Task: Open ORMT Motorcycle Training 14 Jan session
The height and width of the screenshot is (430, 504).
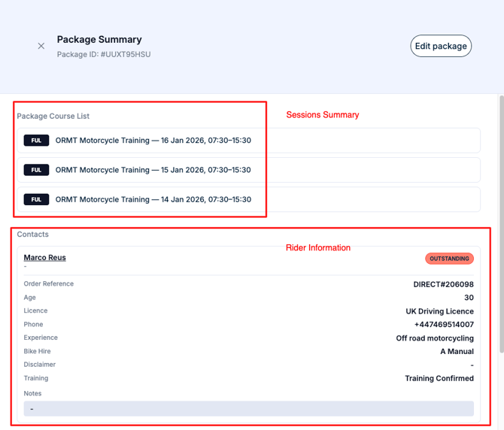Action: pyautogui.click(x=153, y=199)
